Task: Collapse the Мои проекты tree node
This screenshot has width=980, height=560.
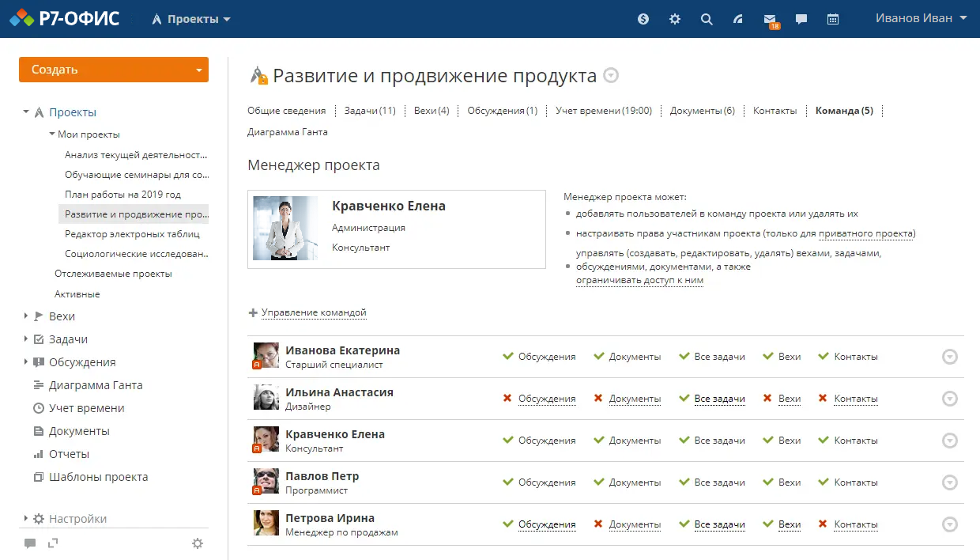Action: (54, 134)
